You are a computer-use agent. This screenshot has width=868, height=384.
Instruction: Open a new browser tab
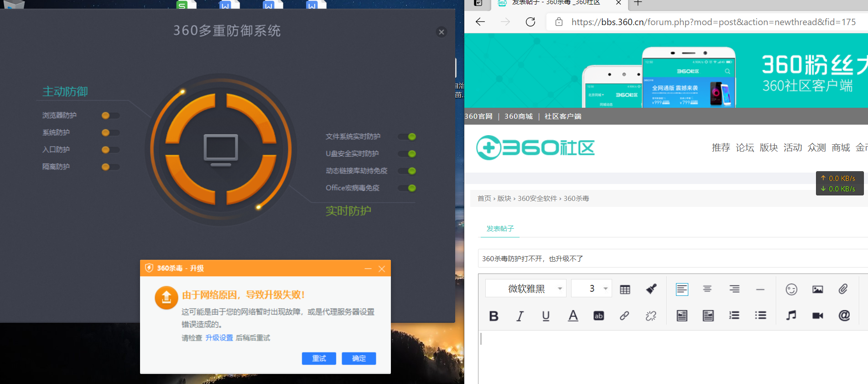(638, 3)
